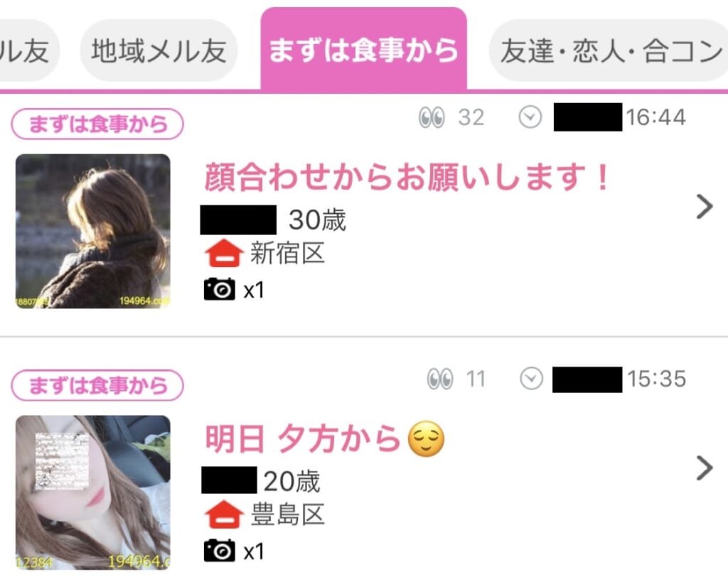This screenshot has width=728, height=579.
Task: Click the camera icon in the 20歳 post
Action: (x=219, y=551)
